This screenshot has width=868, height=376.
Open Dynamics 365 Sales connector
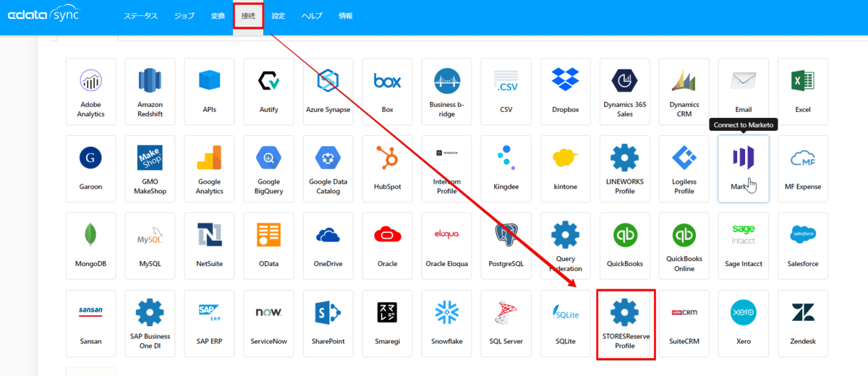point(624,92)
